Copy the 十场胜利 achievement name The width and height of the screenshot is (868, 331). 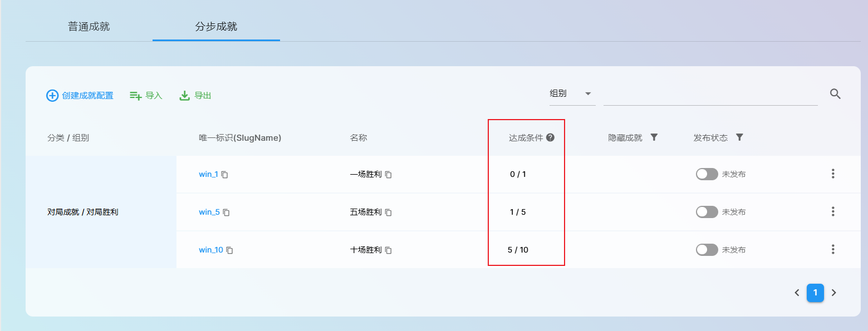coord(389,250)
